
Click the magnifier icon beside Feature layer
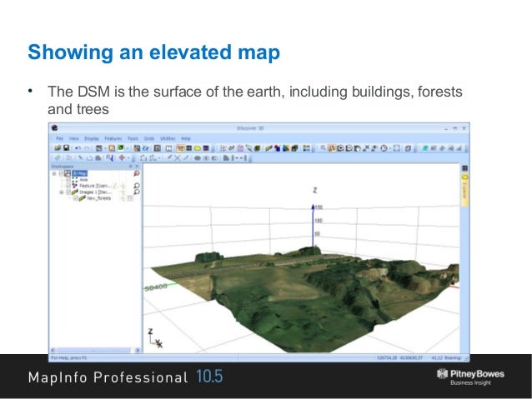136,185
